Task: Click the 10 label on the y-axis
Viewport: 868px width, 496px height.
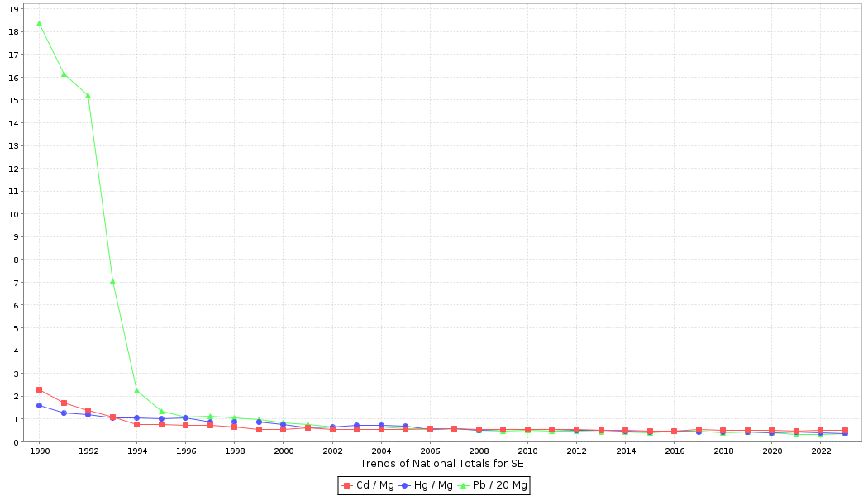Action: [13, 214]
